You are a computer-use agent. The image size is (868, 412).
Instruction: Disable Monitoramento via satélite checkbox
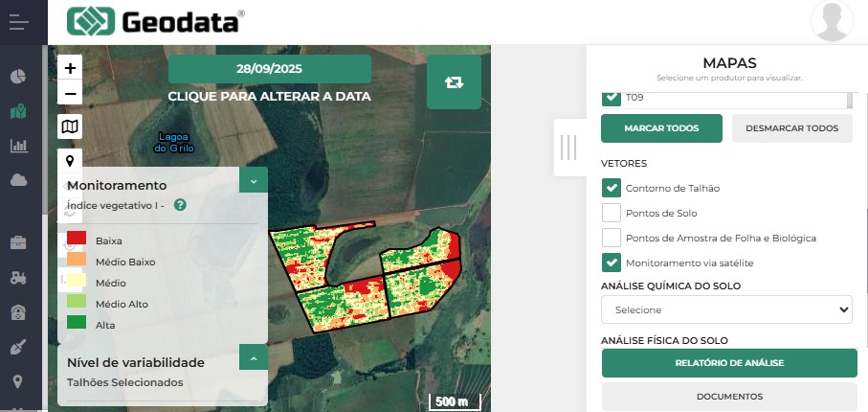pyautogui.click(x=612, y=262)
